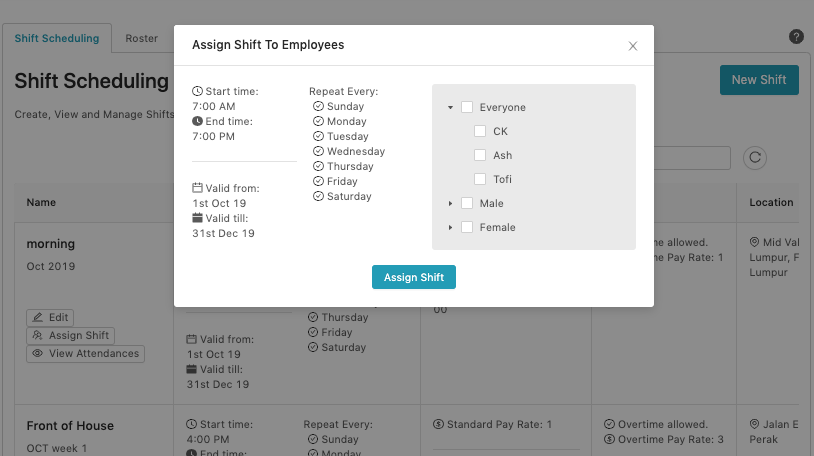Click the Sunday check icon in dialog
Screen dimensions: 814x456
[x=318, y=106]
